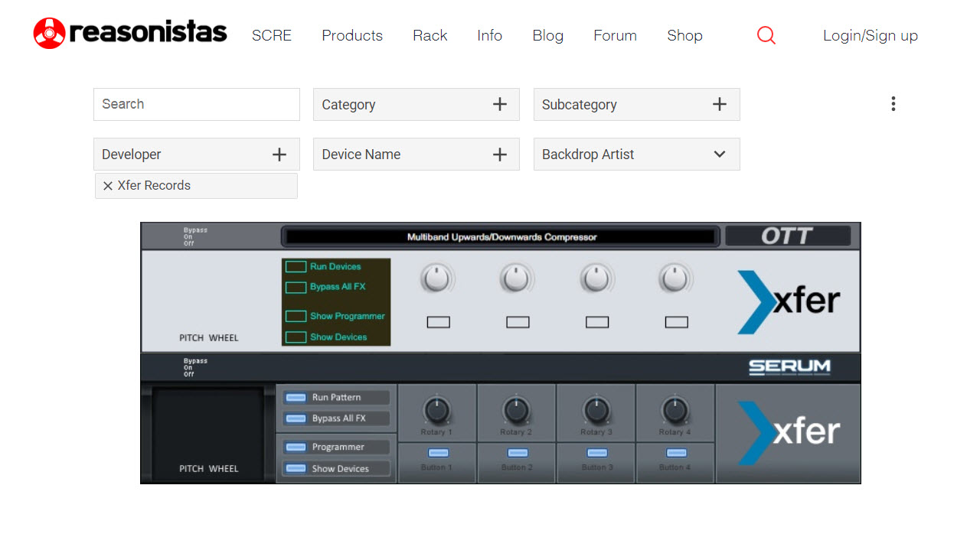The image size is (980, 560).
Task: Click Button 1 on Serum panel
Action: 438,454
